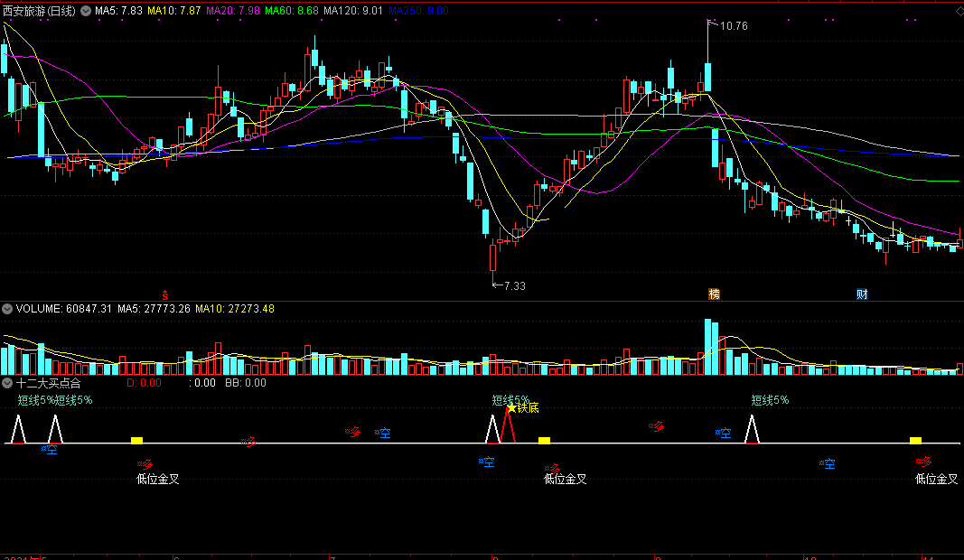
Task: Select the blue MA250: 9.00 label
Action: [x=418, y=11]
